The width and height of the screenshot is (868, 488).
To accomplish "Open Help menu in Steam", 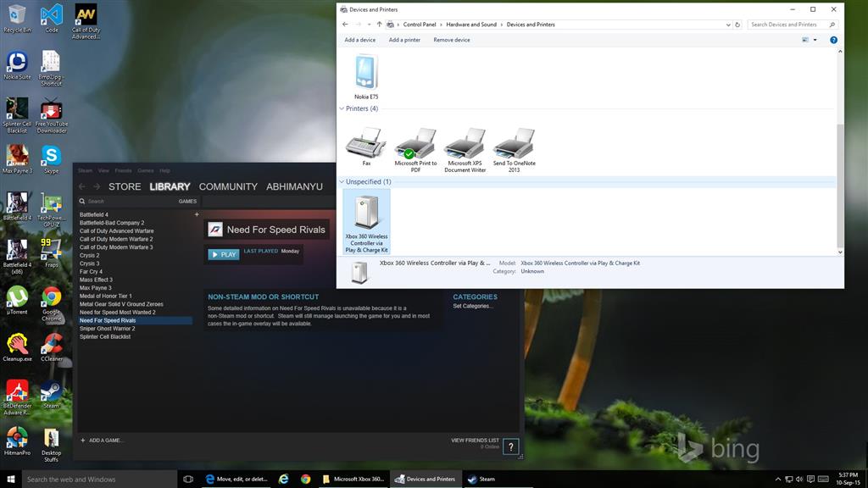I will [x=165, y=170].
